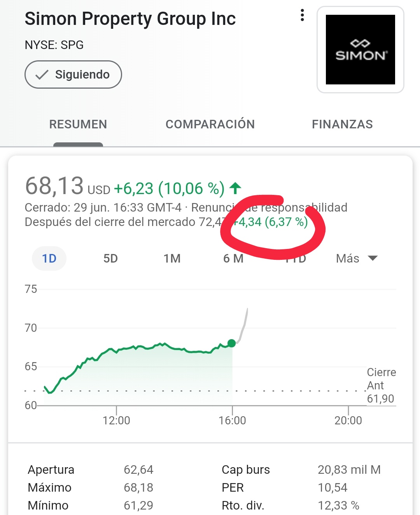Viewport: 420px width, 515px height.
Task: Open the COMPARACIÓN tab
Action: click(210, 124)
